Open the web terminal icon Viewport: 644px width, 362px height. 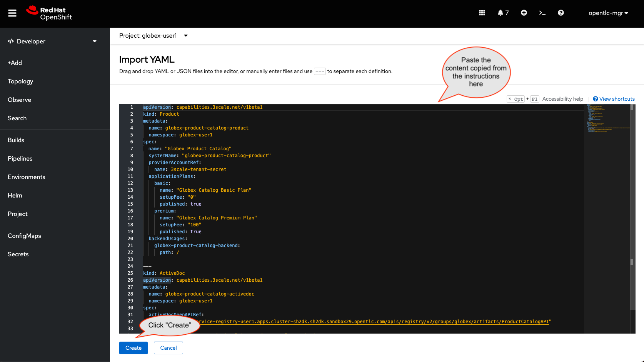(x=542, y=13)
